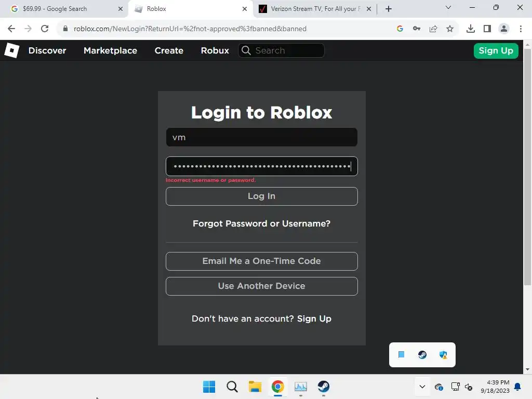Screen dimensions: 532x399
Task: Click Email Me a One-Time Code
Action: pos(262,261)
